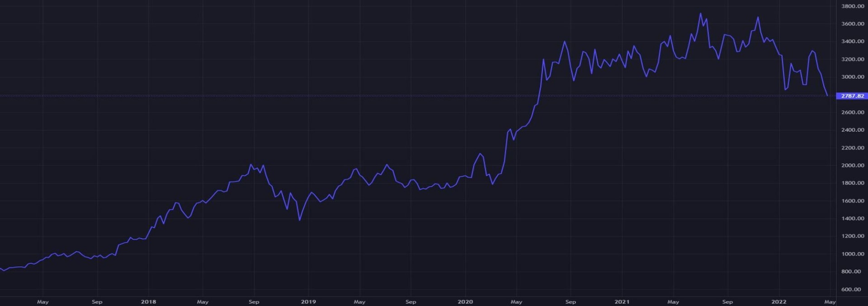This screenshot has height=306, width=868.
Task: Click the May label preceding 2018's Sep
Action: [x=203, y=301]
